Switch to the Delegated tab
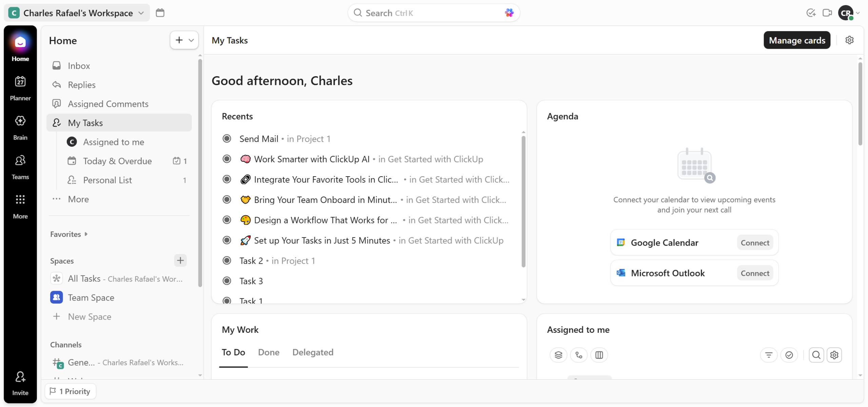This screenshot has height=407, width=868. (x=313, y=352)
